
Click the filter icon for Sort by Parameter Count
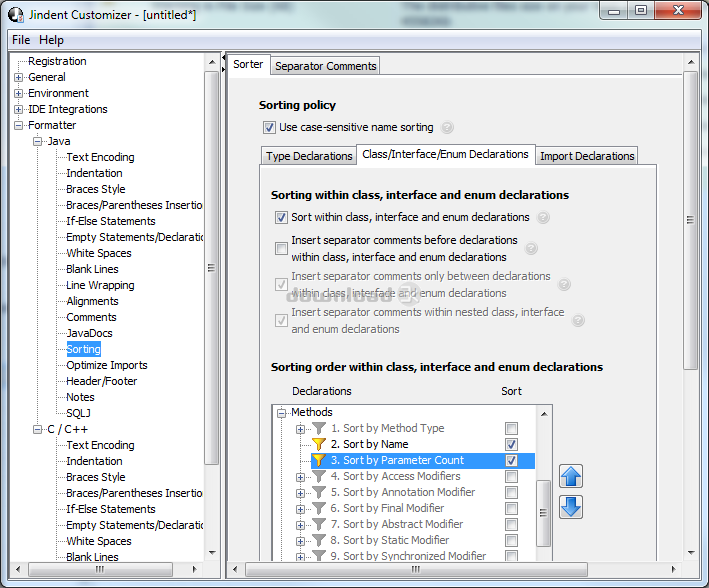(319, 460)
